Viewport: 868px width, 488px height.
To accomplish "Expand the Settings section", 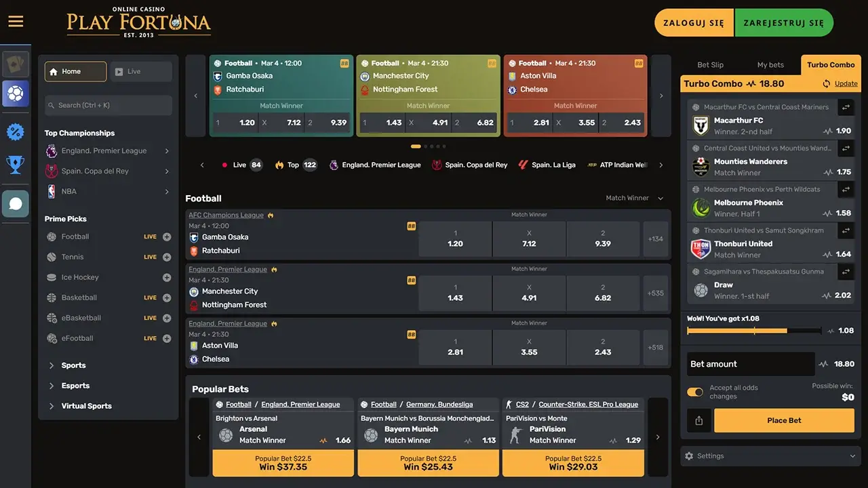I will (770, 456).
